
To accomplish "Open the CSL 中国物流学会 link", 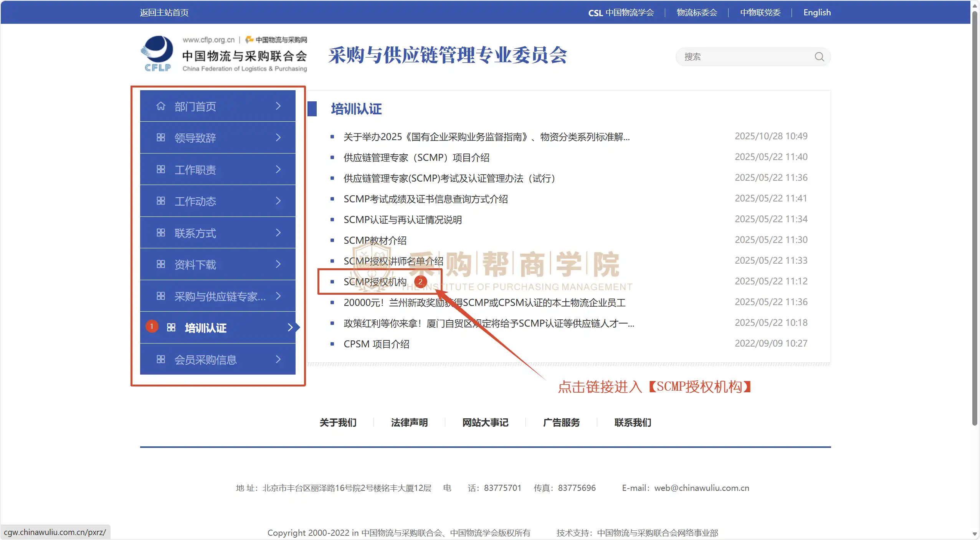I will [x=621, y=13].
